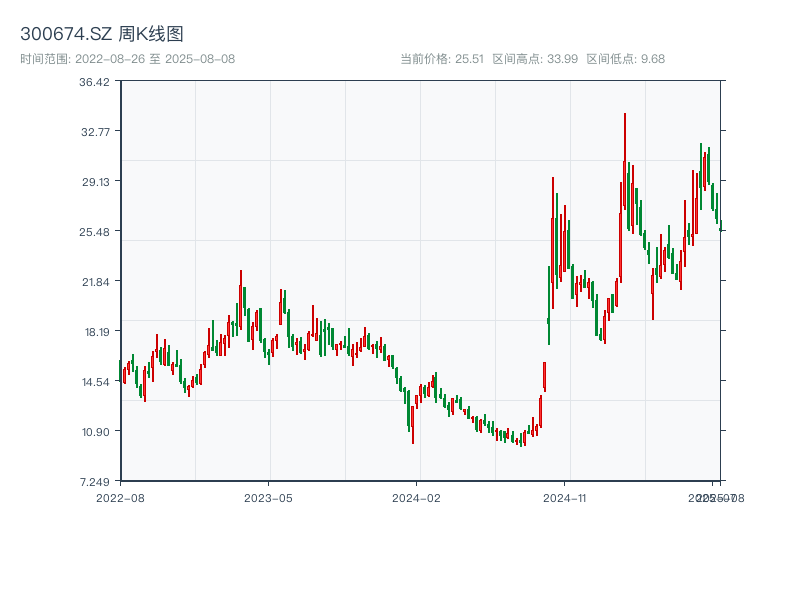Click the y-axis value 18.19

(x=97, y=332)
